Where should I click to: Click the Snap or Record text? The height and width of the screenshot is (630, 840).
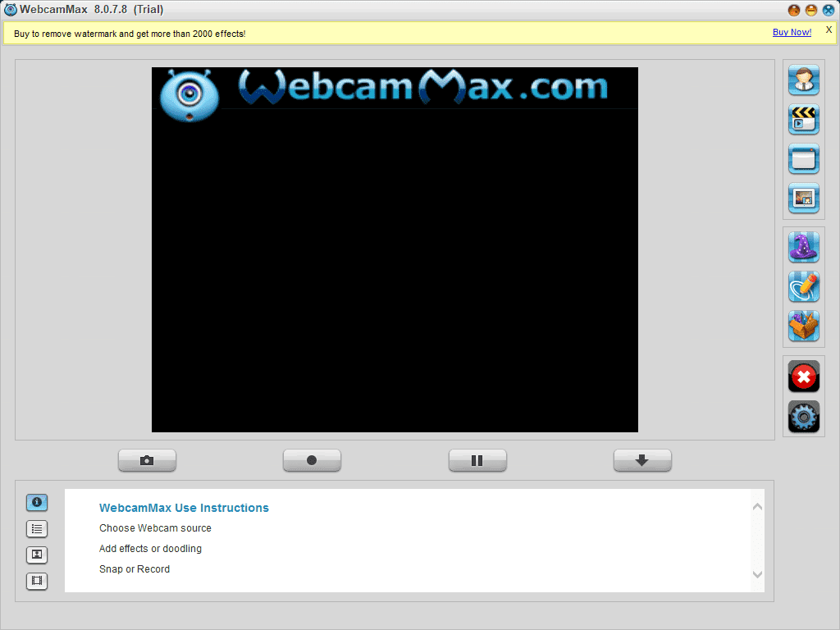(135, 569)
